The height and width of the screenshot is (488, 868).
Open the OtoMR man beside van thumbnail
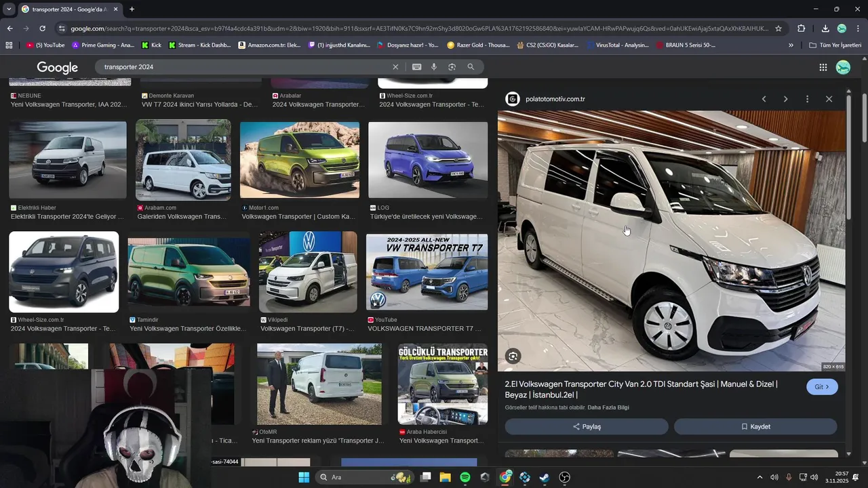pyautogui.click(x=319, y=384)
